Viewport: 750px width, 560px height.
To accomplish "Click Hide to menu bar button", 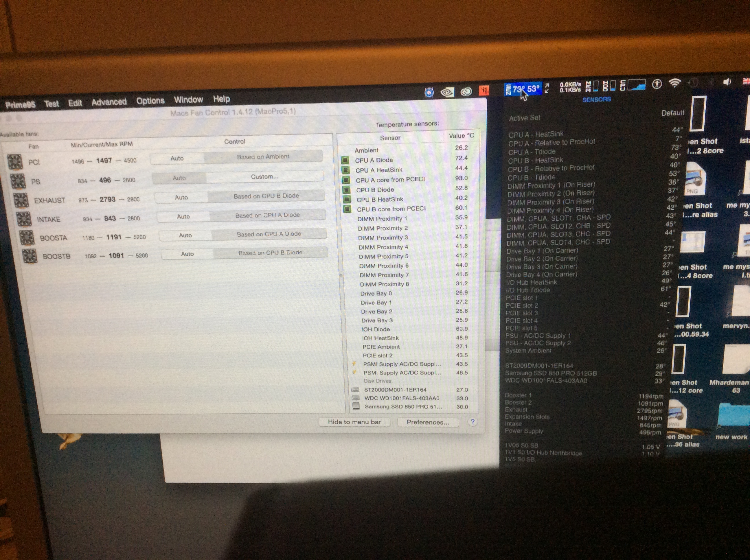I will point(354,422).
